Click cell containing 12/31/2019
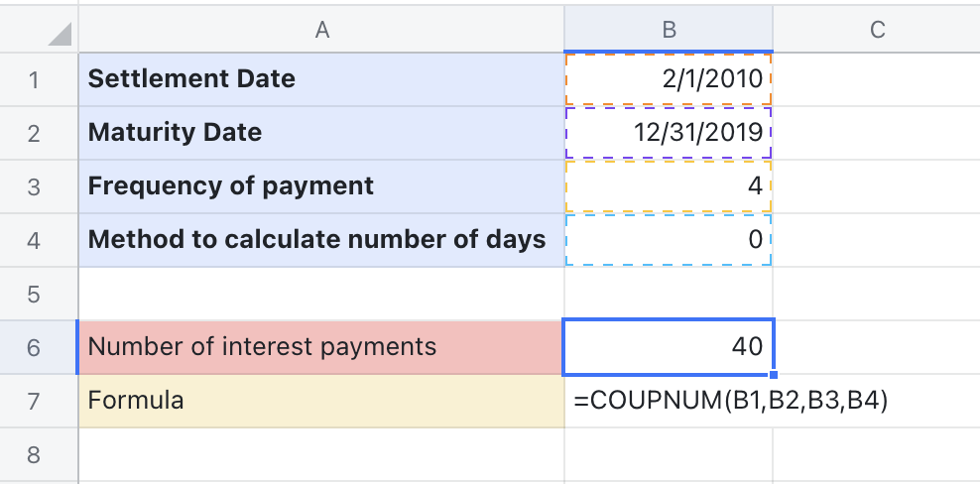Image resolution: width=980 pixels, height=484 pixels. pyautogui.click(x=669, y=133)
